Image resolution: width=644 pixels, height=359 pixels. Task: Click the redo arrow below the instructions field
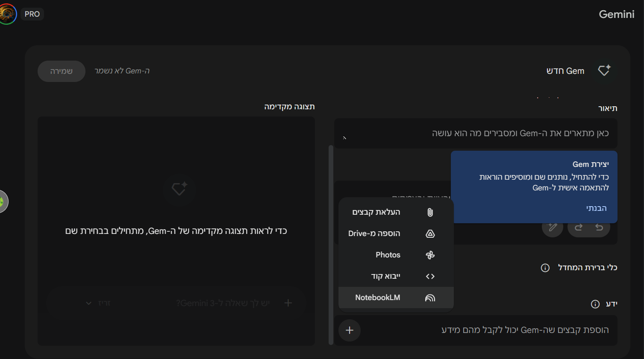pyautogui.click(x=579, y=228)
